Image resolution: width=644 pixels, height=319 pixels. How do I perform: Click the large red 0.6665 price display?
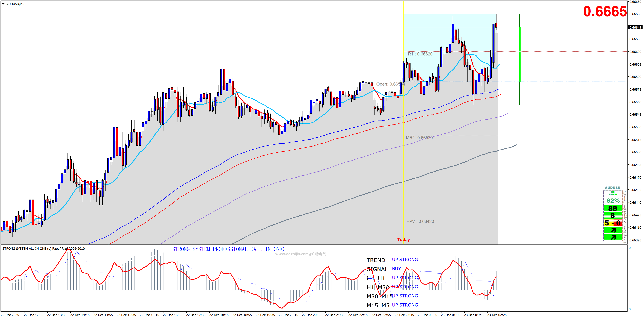point(605,12)
